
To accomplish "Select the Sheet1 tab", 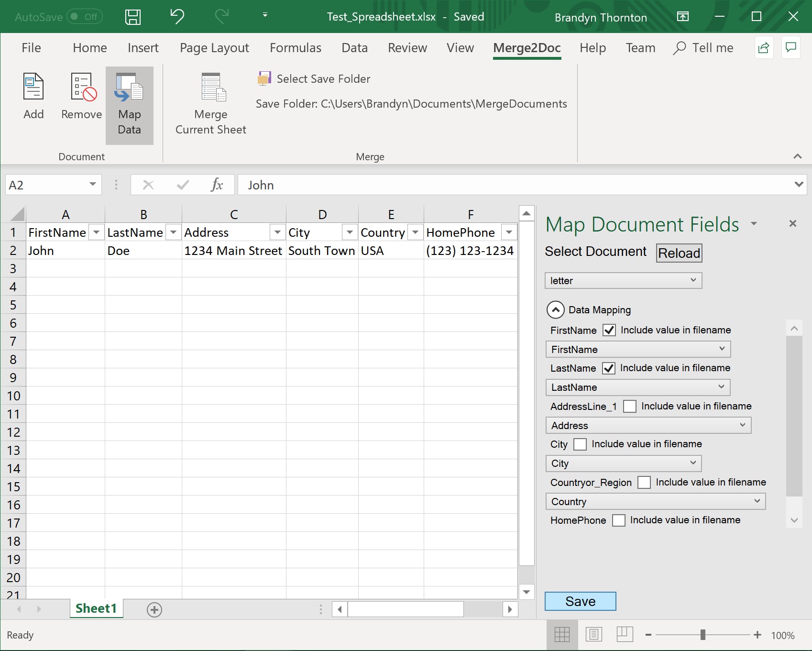I will 96,608.
